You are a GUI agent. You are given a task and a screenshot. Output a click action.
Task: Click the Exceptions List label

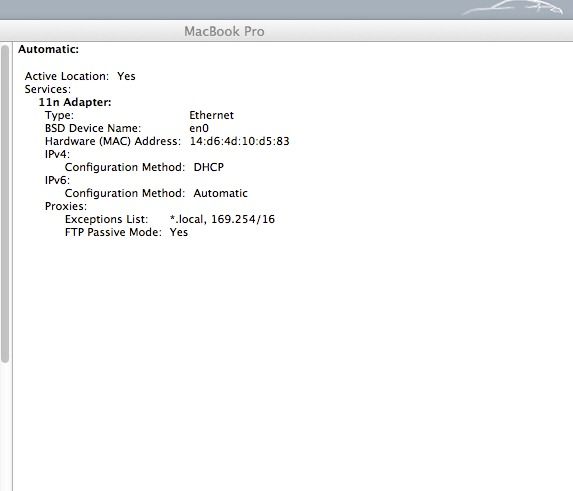coord(106,219)
